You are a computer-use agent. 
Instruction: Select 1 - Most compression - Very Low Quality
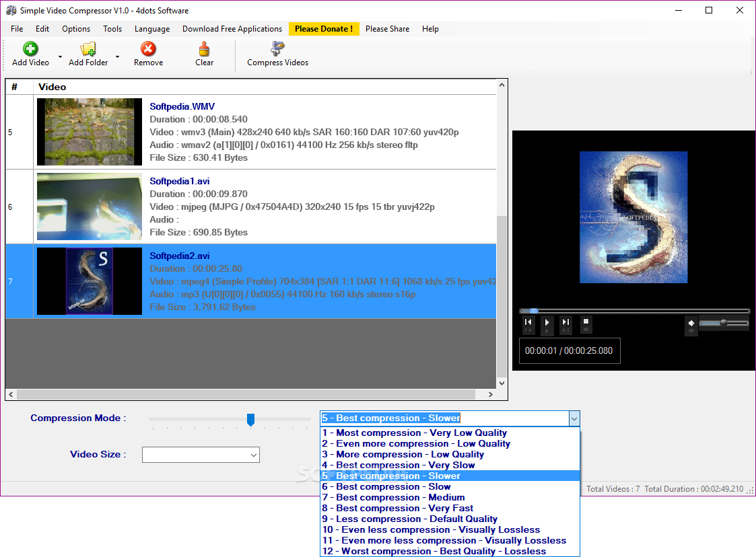(412, 433)
